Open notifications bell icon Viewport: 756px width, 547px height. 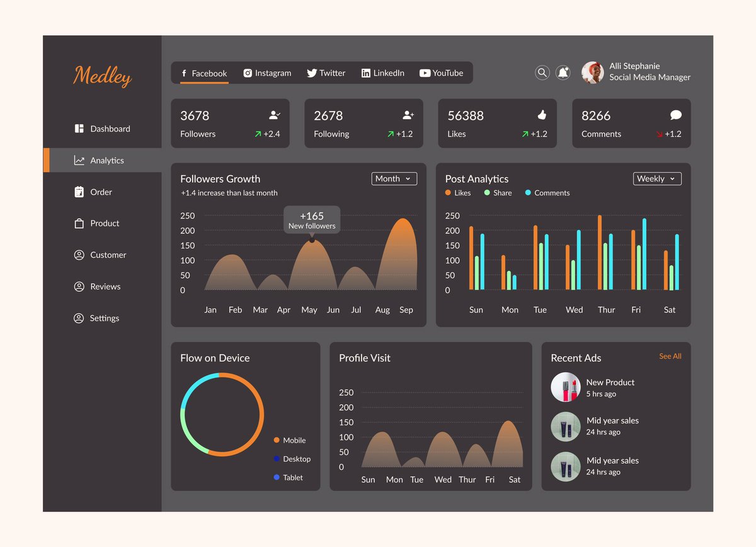tap(563, 72)
